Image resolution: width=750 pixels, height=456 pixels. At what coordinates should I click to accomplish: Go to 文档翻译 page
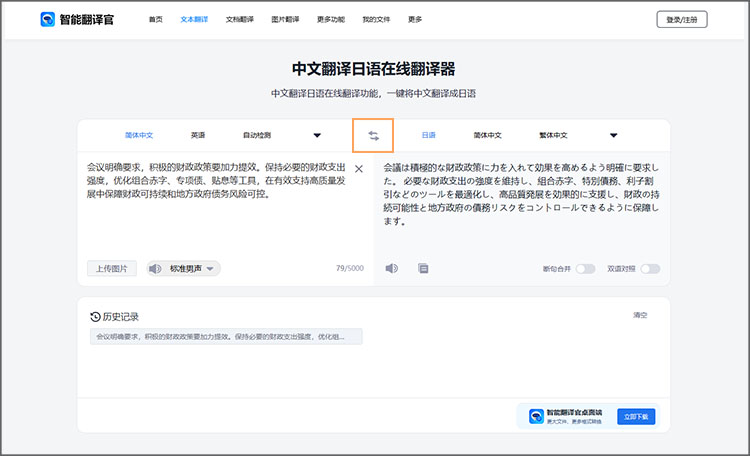[240, 20]
